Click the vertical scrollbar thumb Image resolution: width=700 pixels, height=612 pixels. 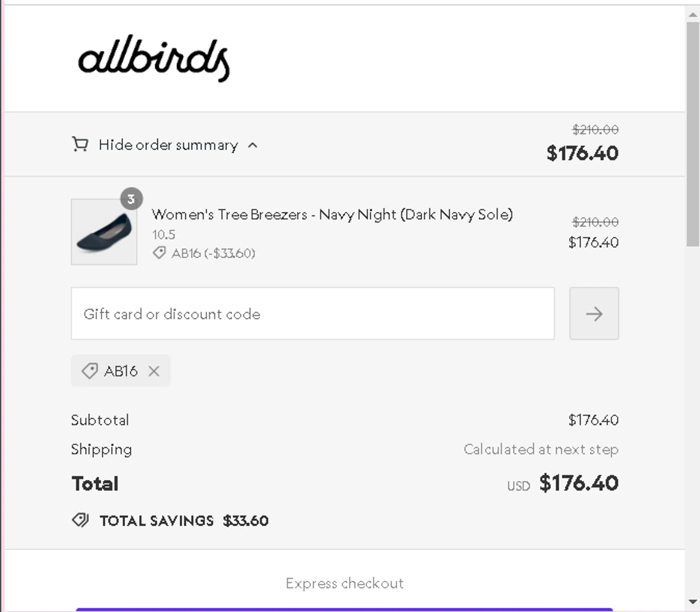tap(693, 134)
